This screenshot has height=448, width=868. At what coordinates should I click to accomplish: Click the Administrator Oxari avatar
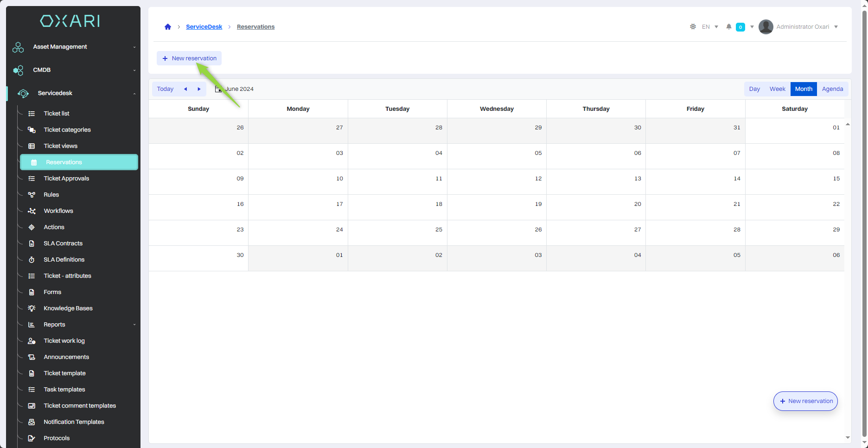pyautogui.click(x=766, y=27)
